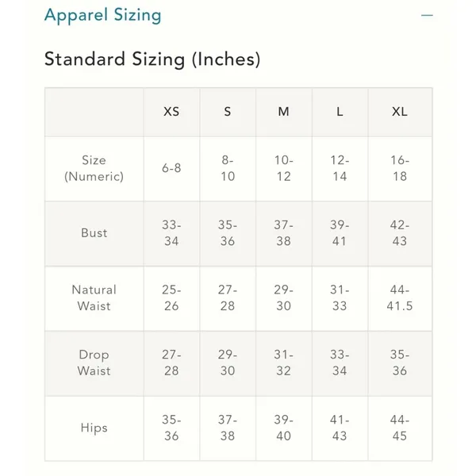Click the Hips row label

pyautogui.click(x=94, y=428)
